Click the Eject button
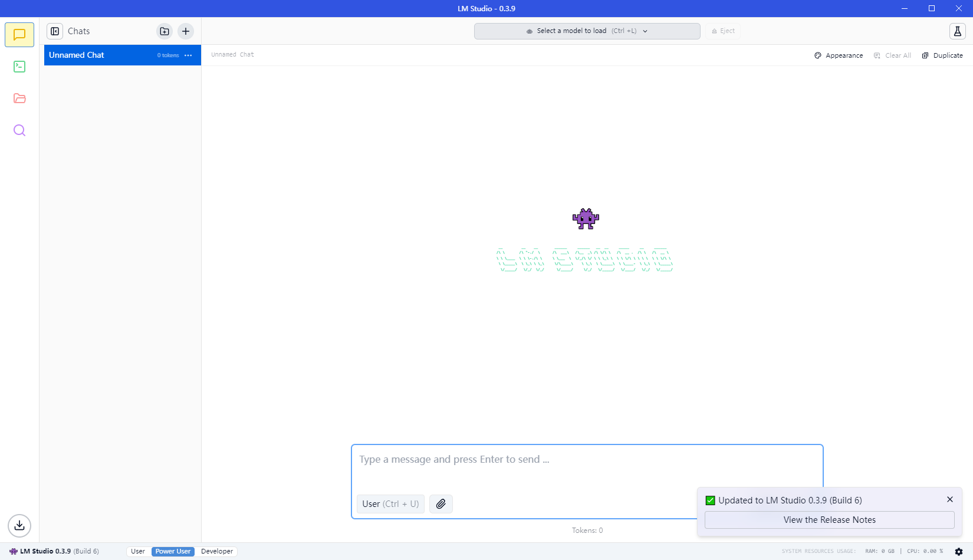Screen dimensions: 973x560 (724, 31)
